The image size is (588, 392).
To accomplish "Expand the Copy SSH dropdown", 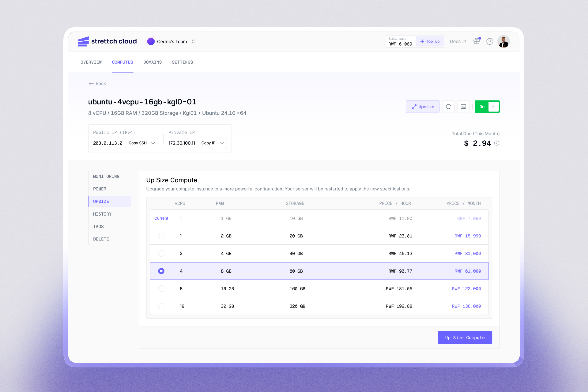I will tap(153, 143).
